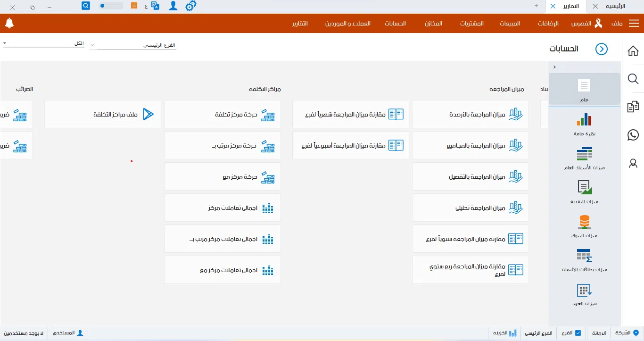Go to home via house icon
Image resolution: width=644 pixels, height=341 pixels.
pos(633,51)
